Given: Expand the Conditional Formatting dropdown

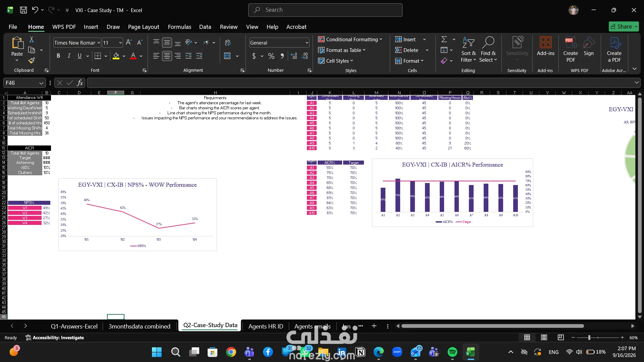Looking at the screenshot, I should (350, 40).
